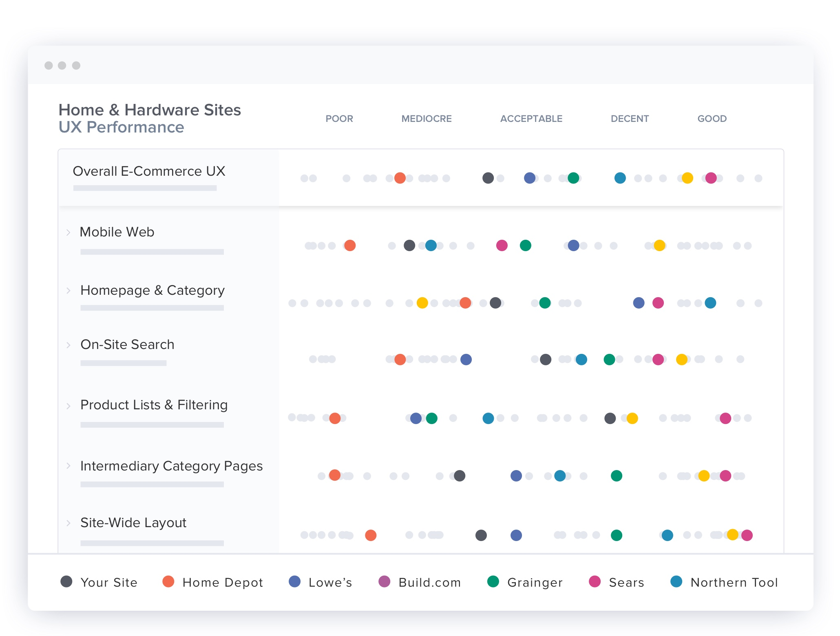Expand the On-Site Search chevron

click(69, 345)
